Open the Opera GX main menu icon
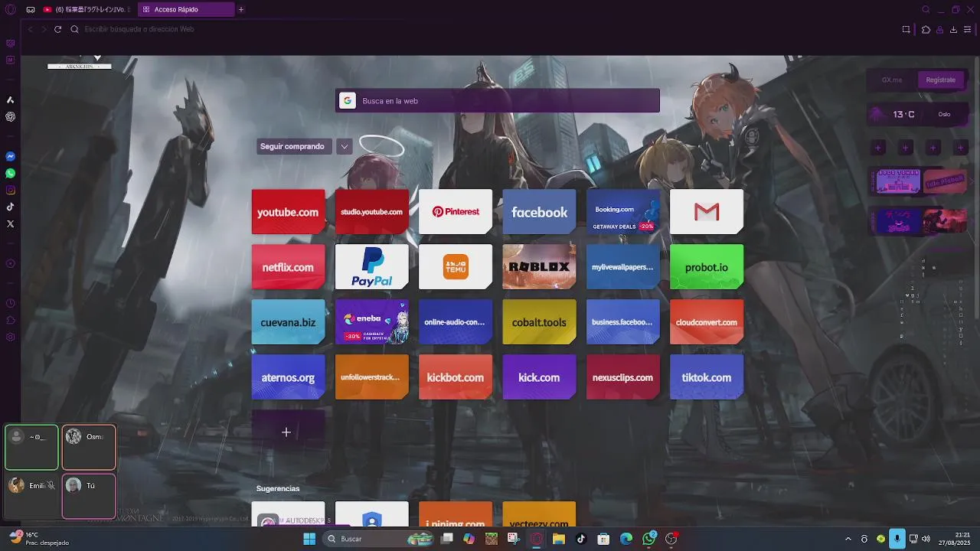The width and height of the screenshot is (980, 551). click(x=10, y=10)
